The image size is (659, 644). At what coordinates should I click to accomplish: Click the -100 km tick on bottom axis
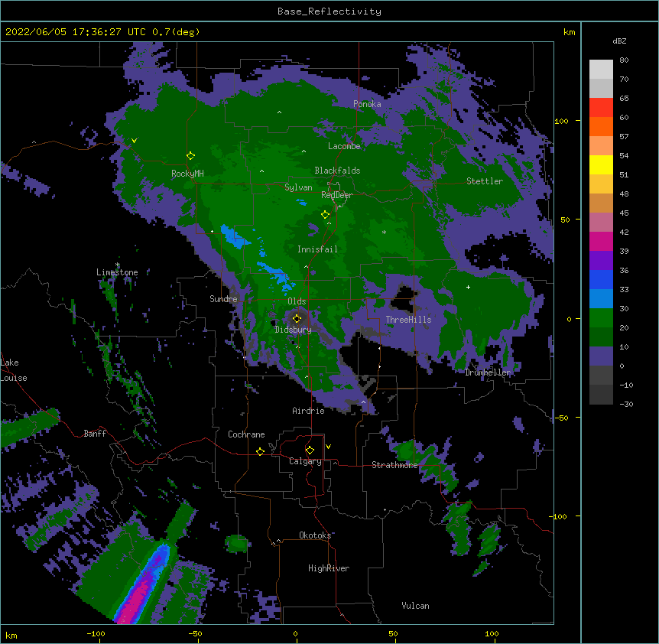pos(96,633)
